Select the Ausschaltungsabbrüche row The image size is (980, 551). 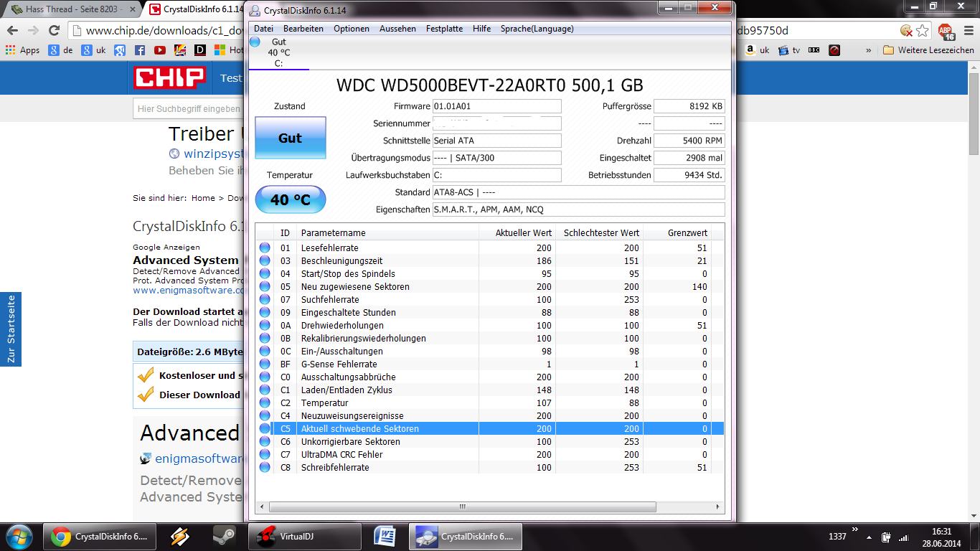tap(490, 377)
